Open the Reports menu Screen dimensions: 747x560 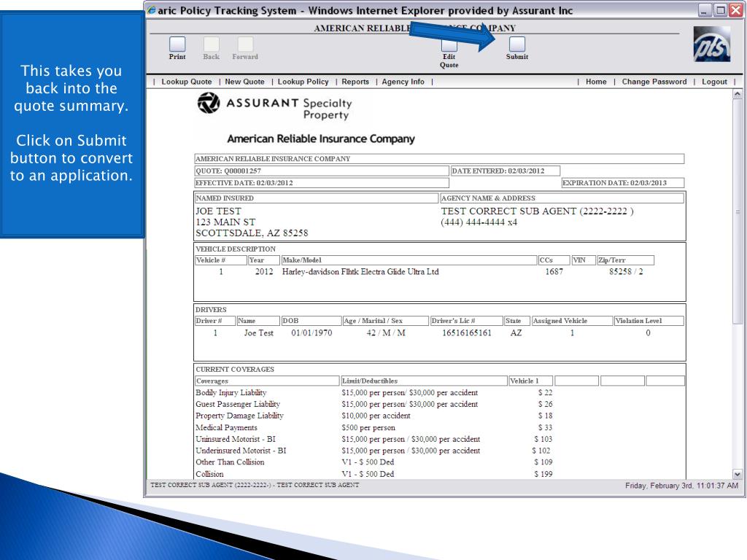355,82
